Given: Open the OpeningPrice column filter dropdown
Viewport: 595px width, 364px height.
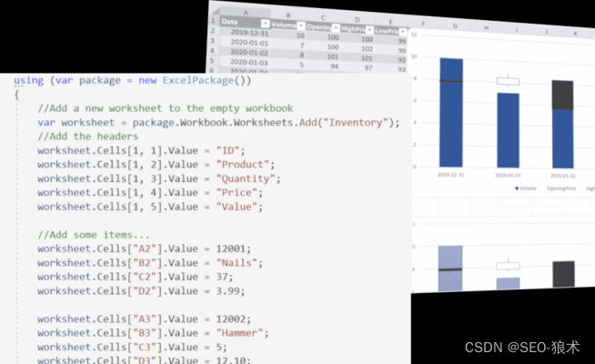Looking at the screenshot, I should 336,28.
